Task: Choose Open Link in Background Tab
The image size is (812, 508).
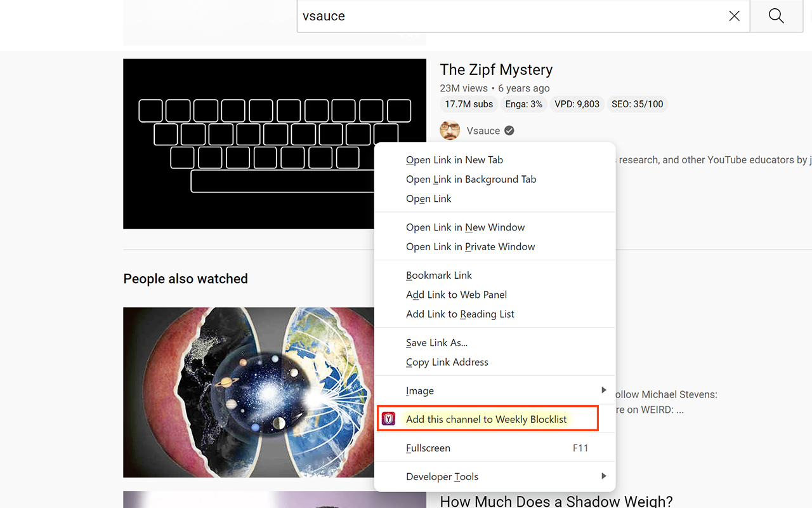Action: click(495, 179)
